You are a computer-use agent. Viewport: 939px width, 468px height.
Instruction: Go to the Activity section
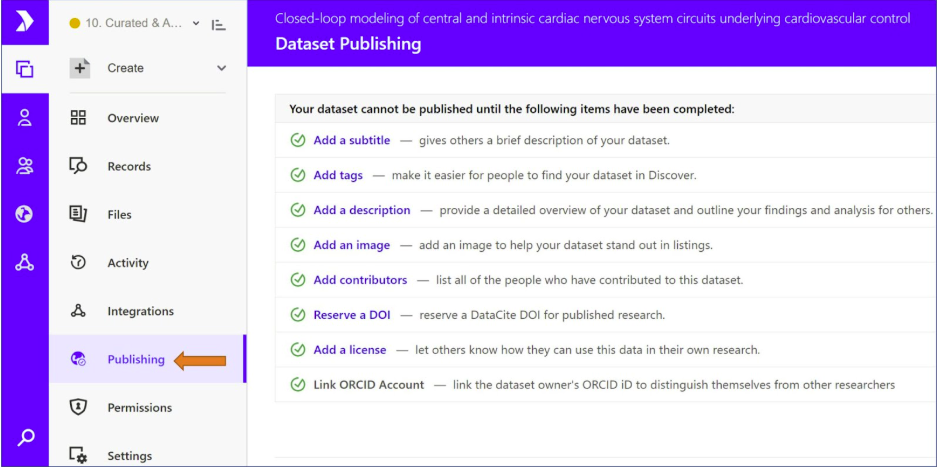[128, 262]
